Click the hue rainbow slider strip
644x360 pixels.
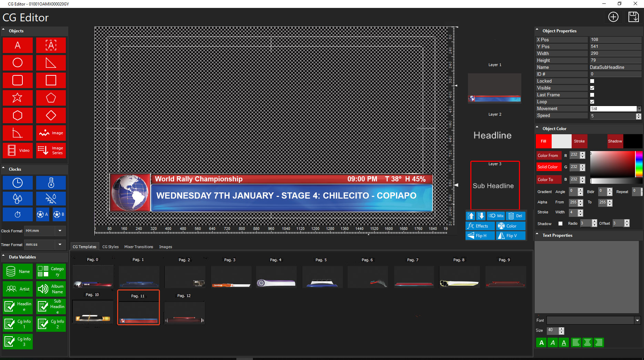pyautogui.click(x=639, y=164)
